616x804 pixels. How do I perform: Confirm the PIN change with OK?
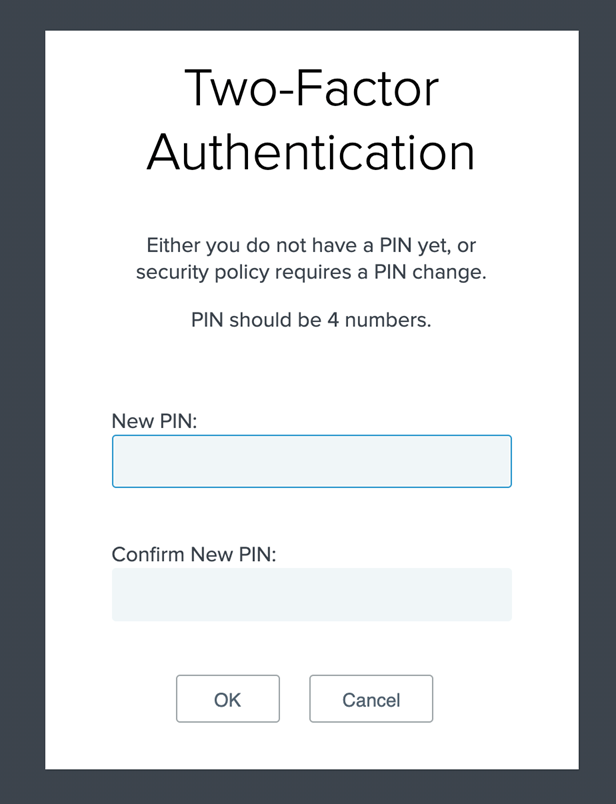tap(228, 699)
